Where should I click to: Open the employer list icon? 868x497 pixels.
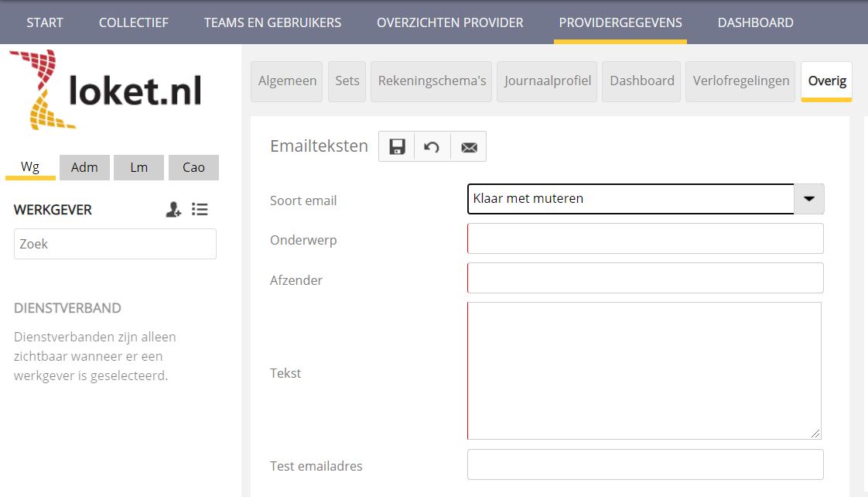pos(200,210)
